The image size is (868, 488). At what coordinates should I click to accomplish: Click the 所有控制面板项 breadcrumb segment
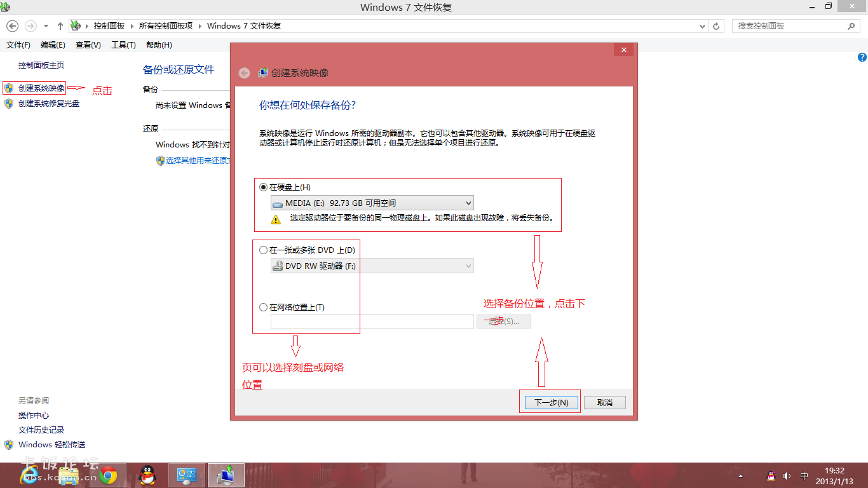[x=166, y=26]
